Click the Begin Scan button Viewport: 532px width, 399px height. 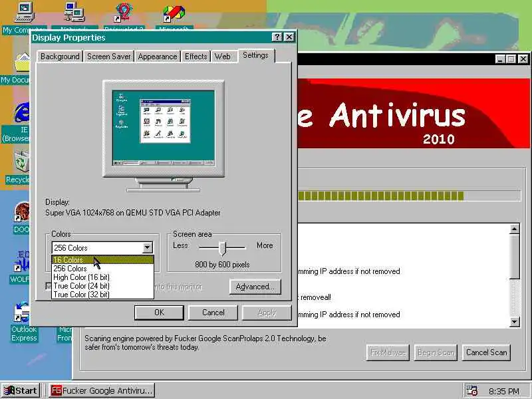pyautogui.click(x=436, y=352)
